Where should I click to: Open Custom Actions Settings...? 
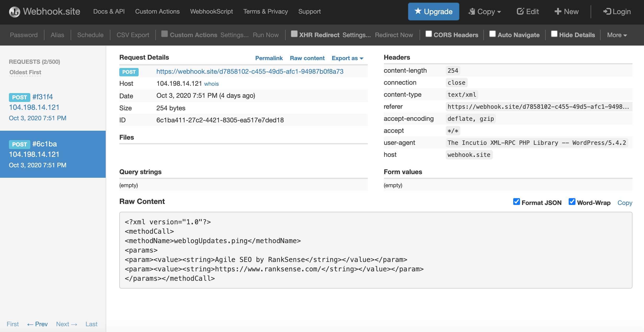[x=234, y=35]
